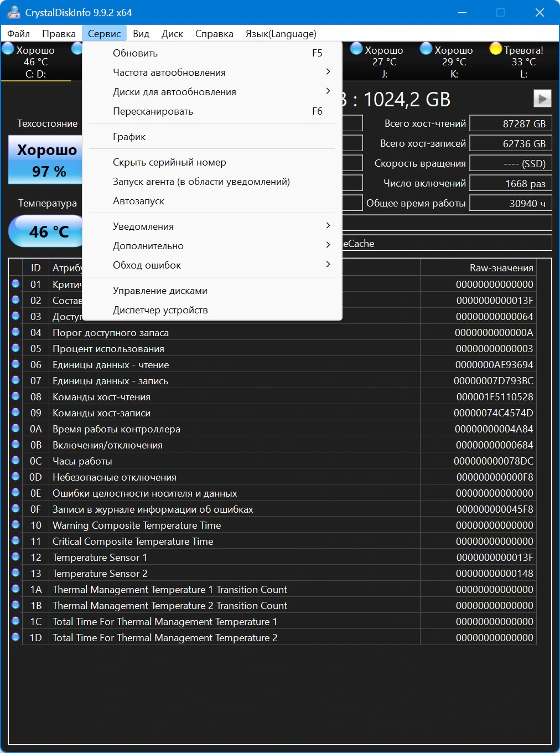This screenshot has height=753, width=560.
Task: Select row Время работы контроллера
Action: [x=273, y=429]
